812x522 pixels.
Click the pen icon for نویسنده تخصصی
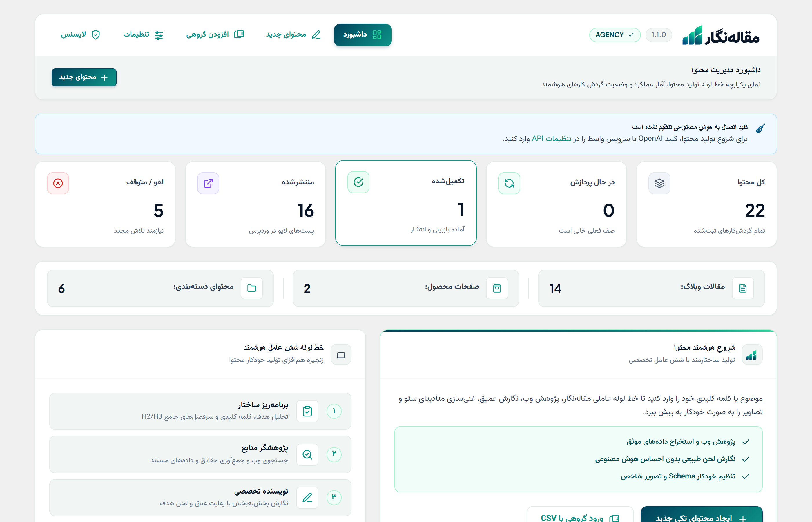pos(307,498)
